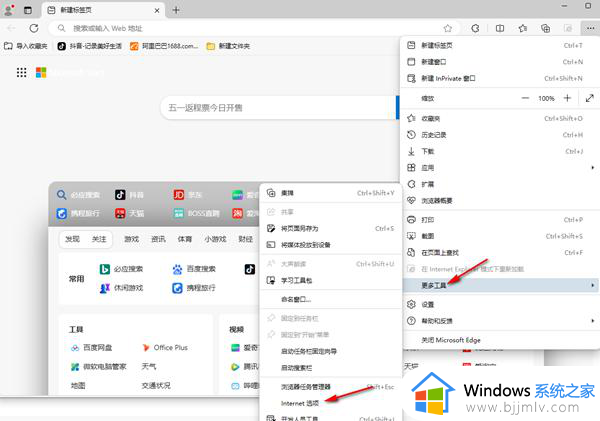600x421 pixels.
Task: Click the 在页面上查找 icon
Action: click(x=411, y=252)
